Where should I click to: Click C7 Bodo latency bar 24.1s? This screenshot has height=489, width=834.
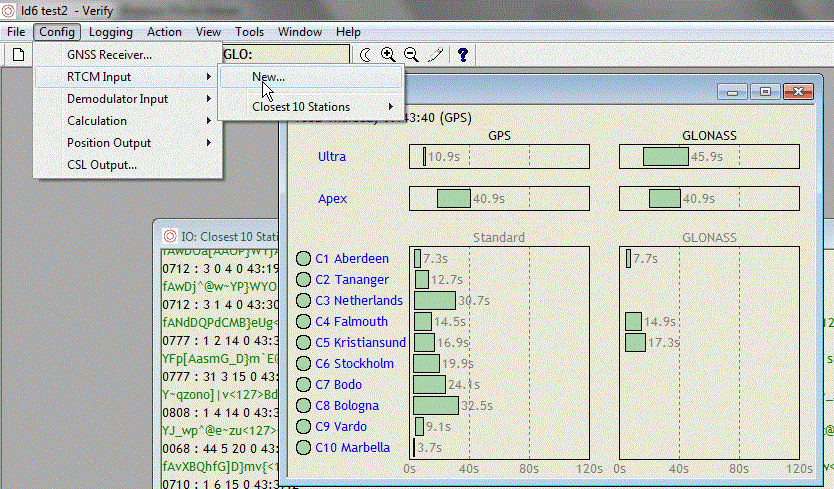(429, 384)
